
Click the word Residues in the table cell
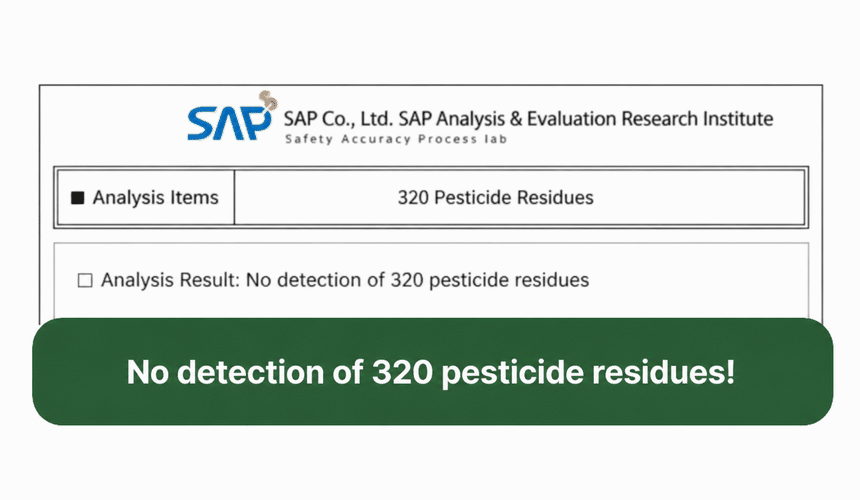coord(555,197)
